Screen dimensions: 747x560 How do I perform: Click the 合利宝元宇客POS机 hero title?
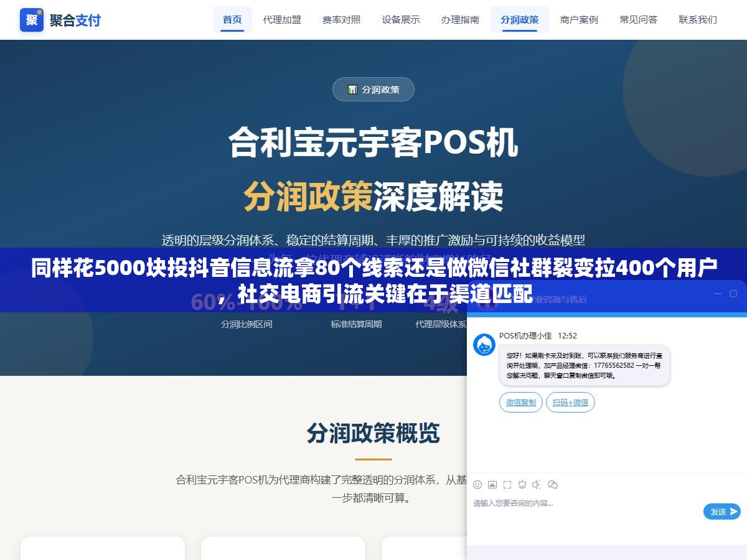[x=374, y=142]
